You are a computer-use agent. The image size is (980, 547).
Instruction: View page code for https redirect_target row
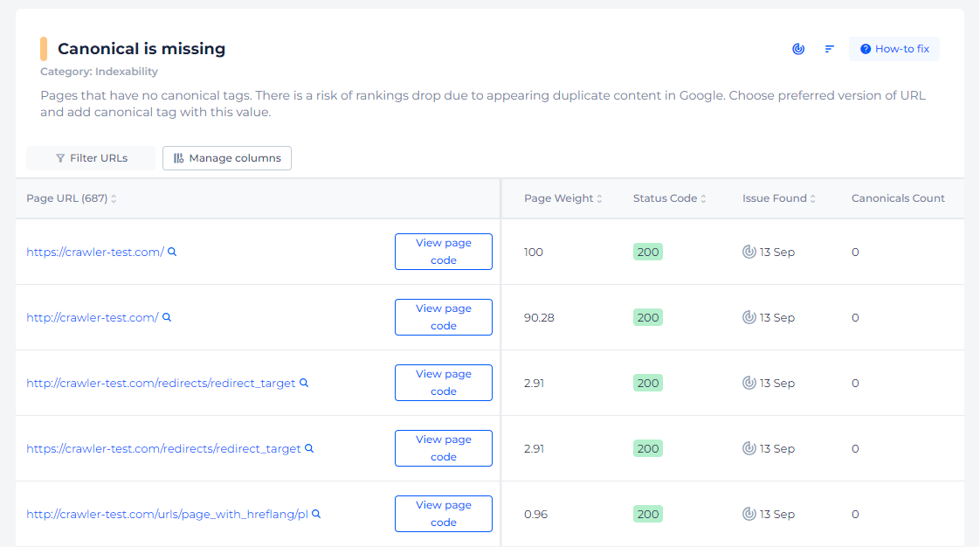tap(444, 449)
